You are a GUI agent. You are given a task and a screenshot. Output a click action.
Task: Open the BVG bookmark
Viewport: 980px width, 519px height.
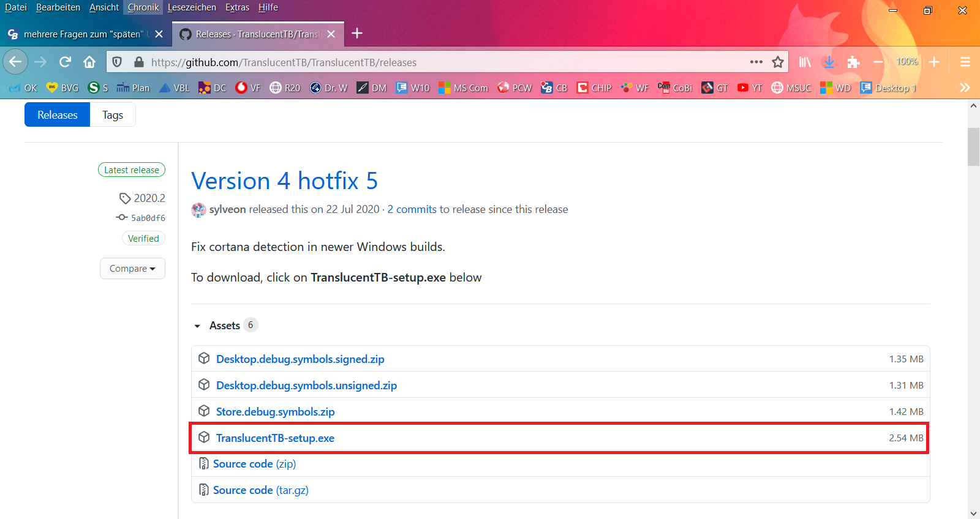pyautogui.click(x=62, y=88)
